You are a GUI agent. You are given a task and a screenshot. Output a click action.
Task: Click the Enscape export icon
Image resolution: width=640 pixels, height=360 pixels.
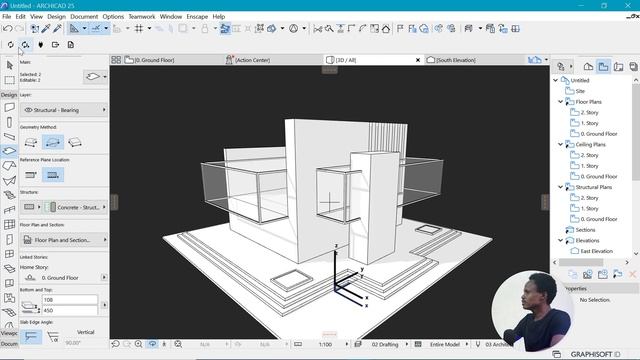[55, 45]
